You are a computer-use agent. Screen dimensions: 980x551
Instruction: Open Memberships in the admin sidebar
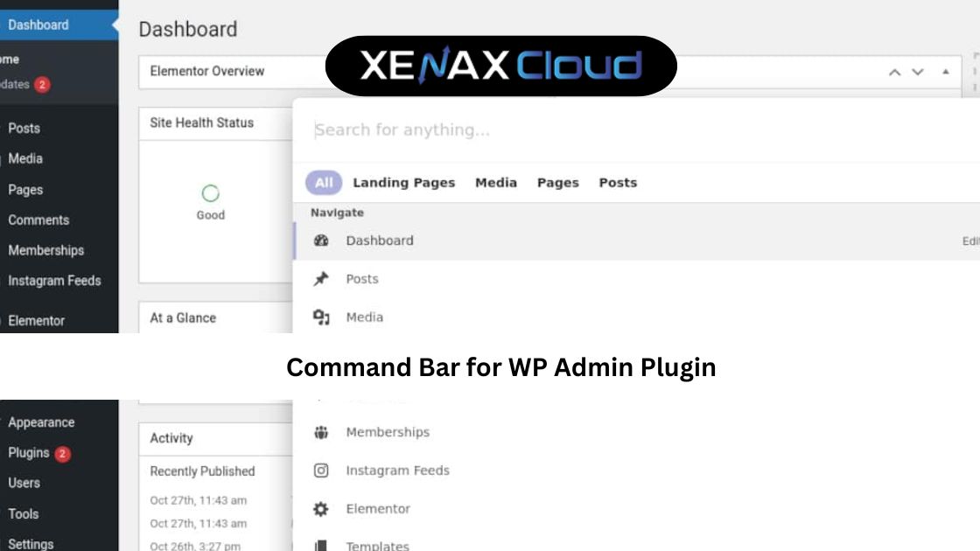pos(45,250)
